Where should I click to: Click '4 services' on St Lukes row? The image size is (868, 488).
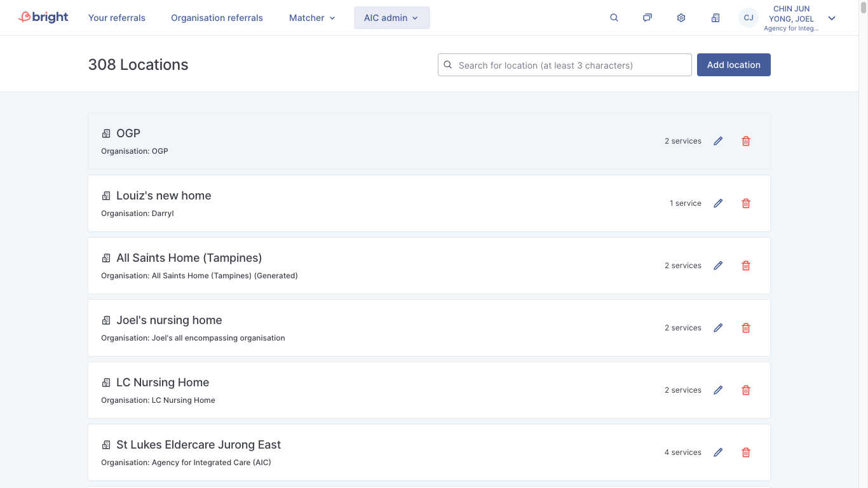(x=683, y=452)
